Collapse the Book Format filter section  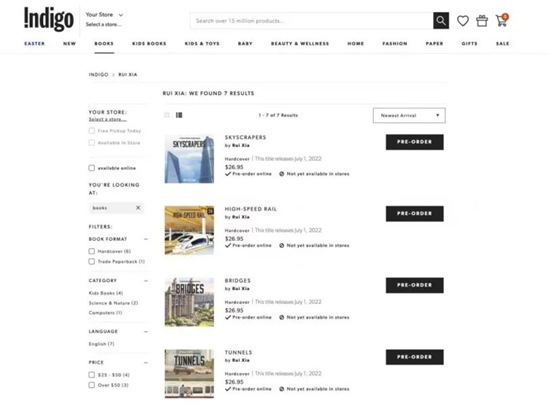pyautogui.click(x=146, y=239)
